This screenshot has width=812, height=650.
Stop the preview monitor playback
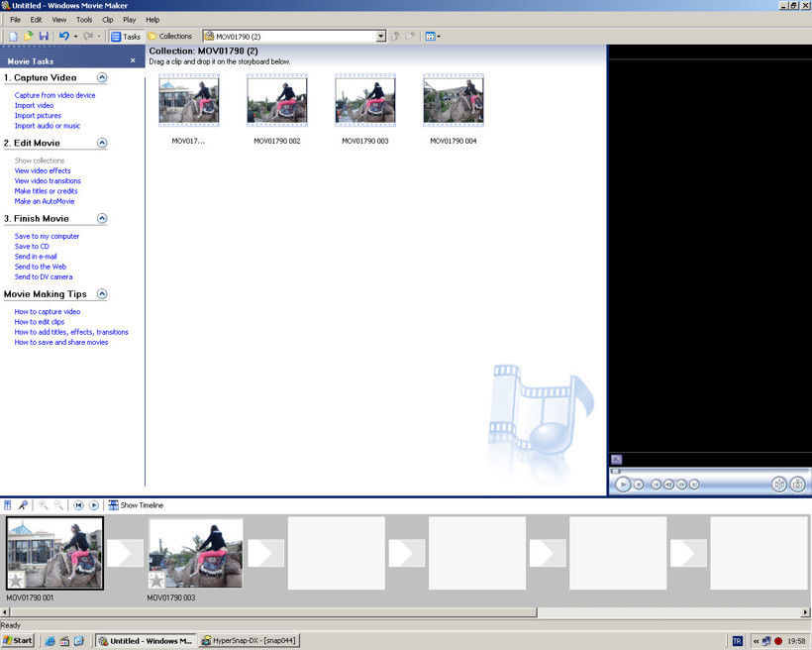coord(639,485)
